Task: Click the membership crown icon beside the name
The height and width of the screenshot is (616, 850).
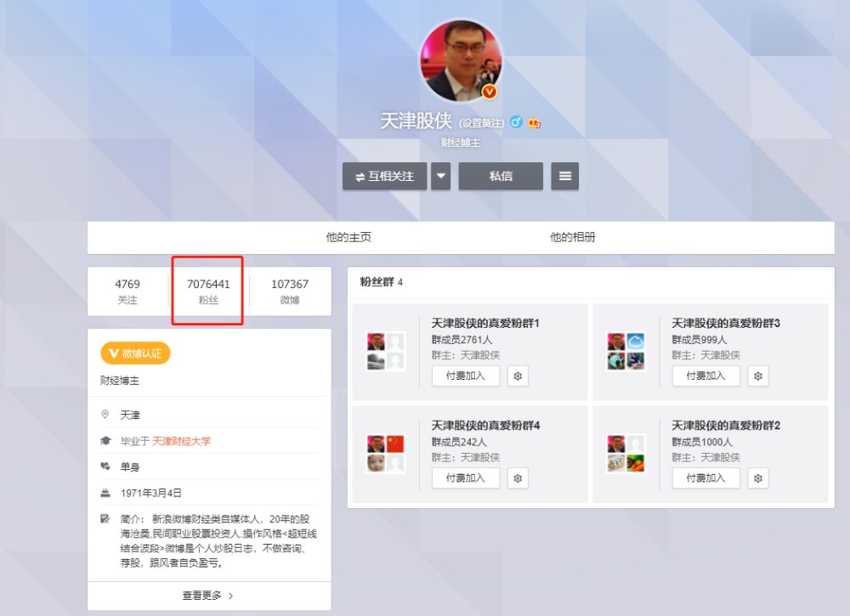Action: click(x=535, y=122)
